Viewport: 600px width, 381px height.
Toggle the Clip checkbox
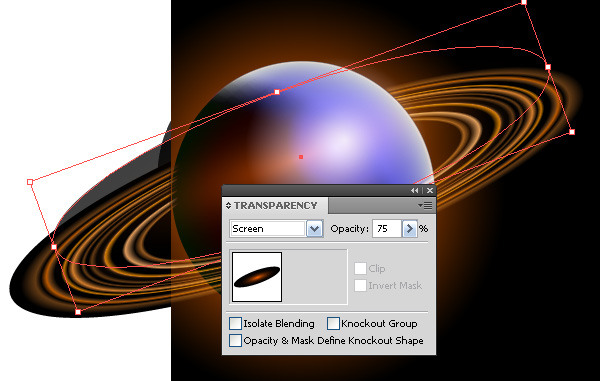(360, 269)
